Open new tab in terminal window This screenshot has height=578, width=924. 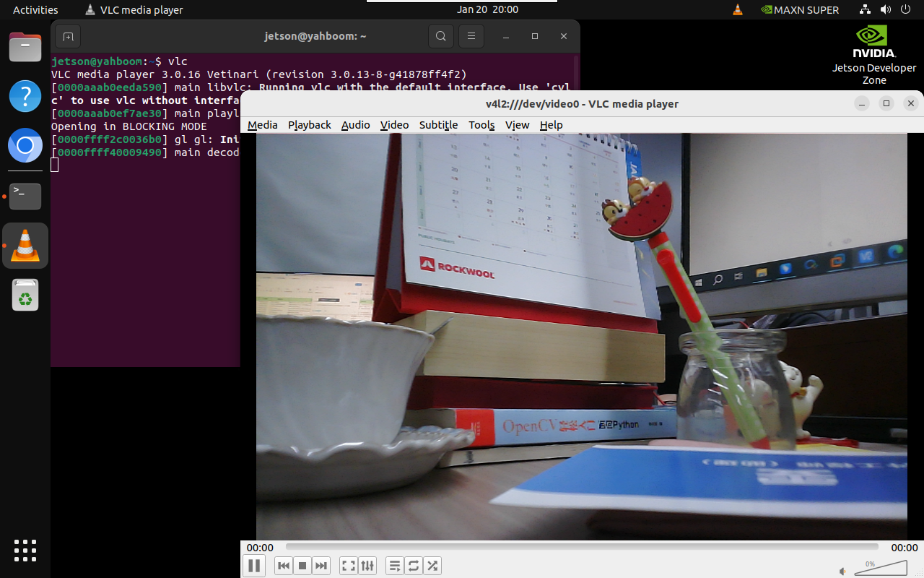coord(67,36)
